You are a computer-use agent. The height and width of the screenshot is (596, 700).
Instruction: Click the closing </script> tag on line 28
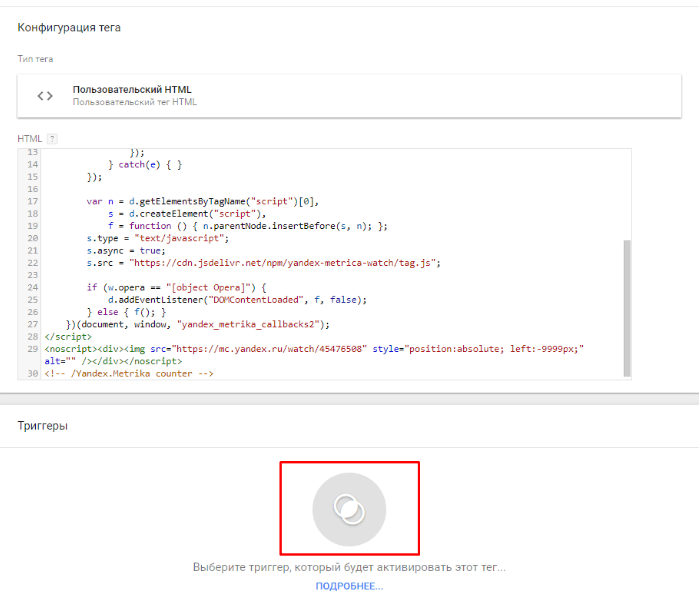[x=68, y=337]
